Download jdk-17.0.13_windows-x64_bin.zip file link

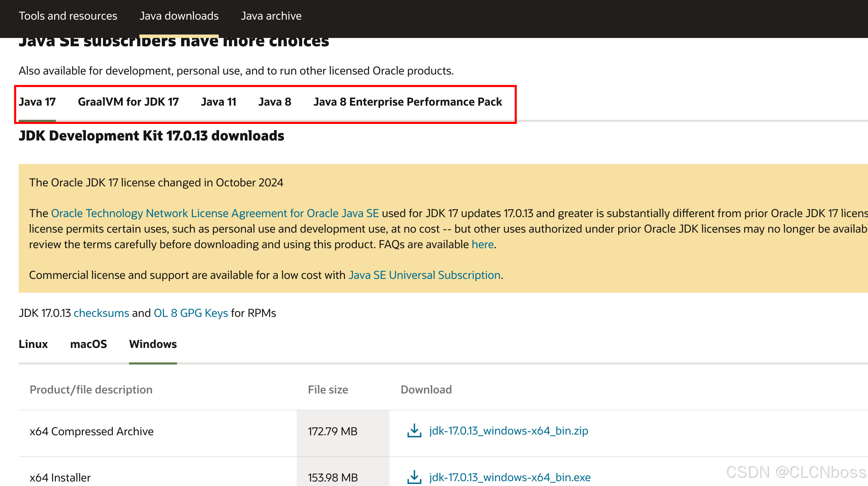509,431
